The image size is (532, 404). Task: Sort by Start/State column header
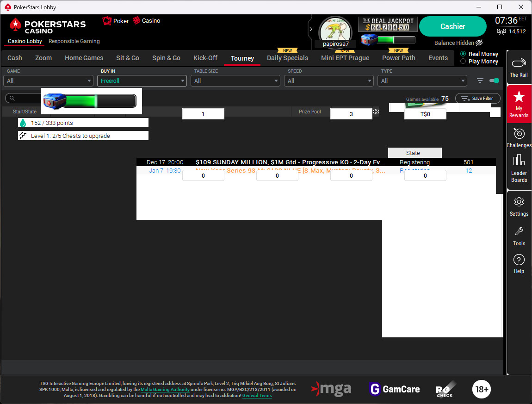click(x=25, y=112)
